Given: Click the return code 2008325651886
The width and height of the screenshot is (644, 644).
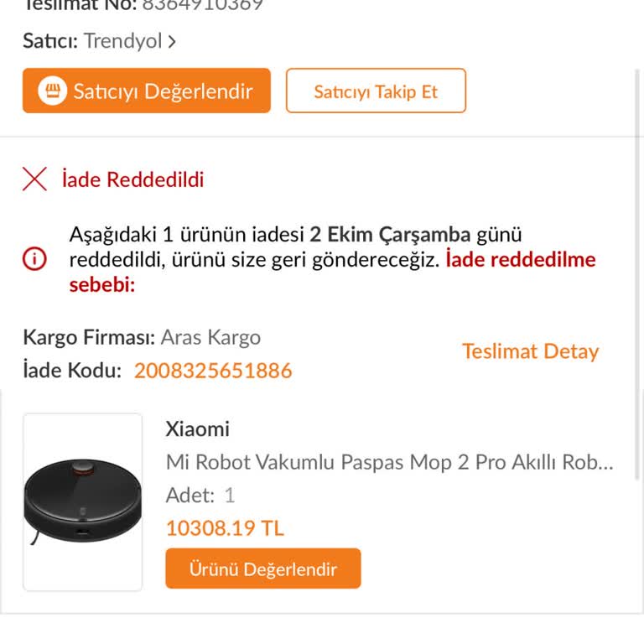Looking at the screenshot, I should click(213, 371).
